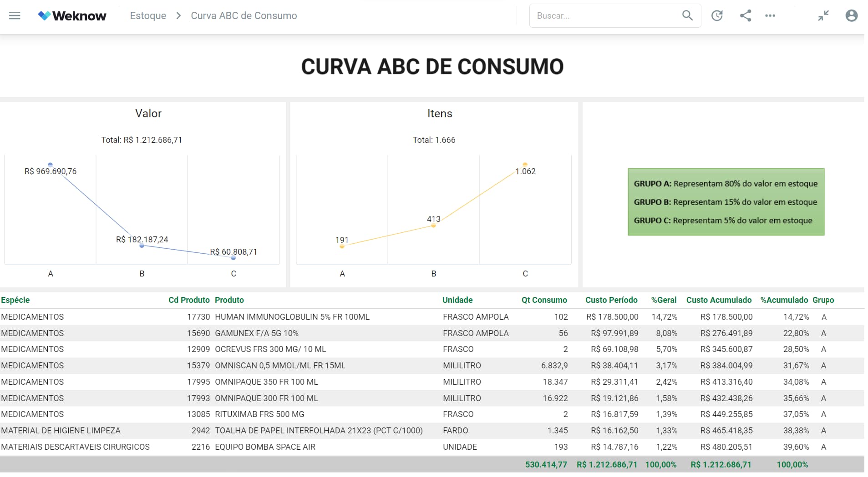Click Itens chart point 191
Image resolution: width=868 pixels, height=477 pixels.
tap(342, 246)
